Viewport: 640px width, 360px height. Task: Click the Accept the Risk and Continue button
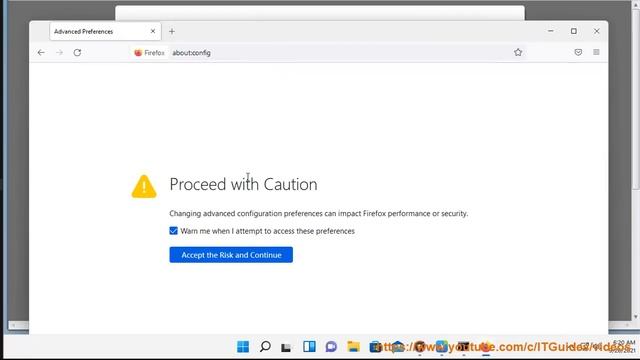click(x=231, y=255)
